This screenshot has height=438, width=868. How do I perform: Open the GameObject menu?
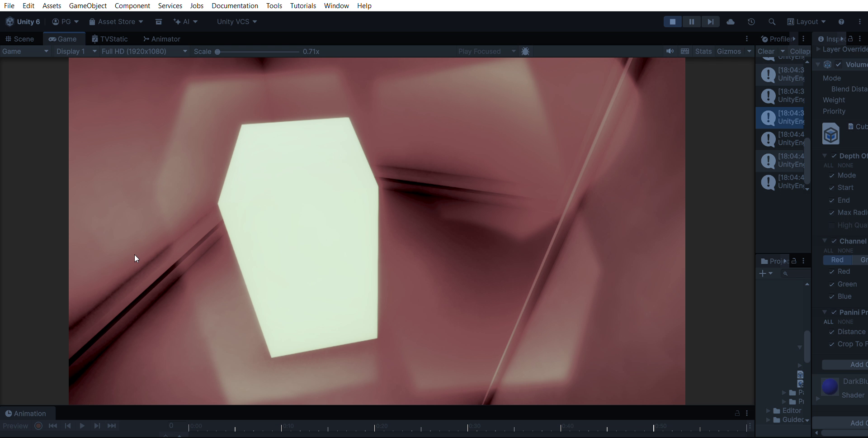(88, 6)
